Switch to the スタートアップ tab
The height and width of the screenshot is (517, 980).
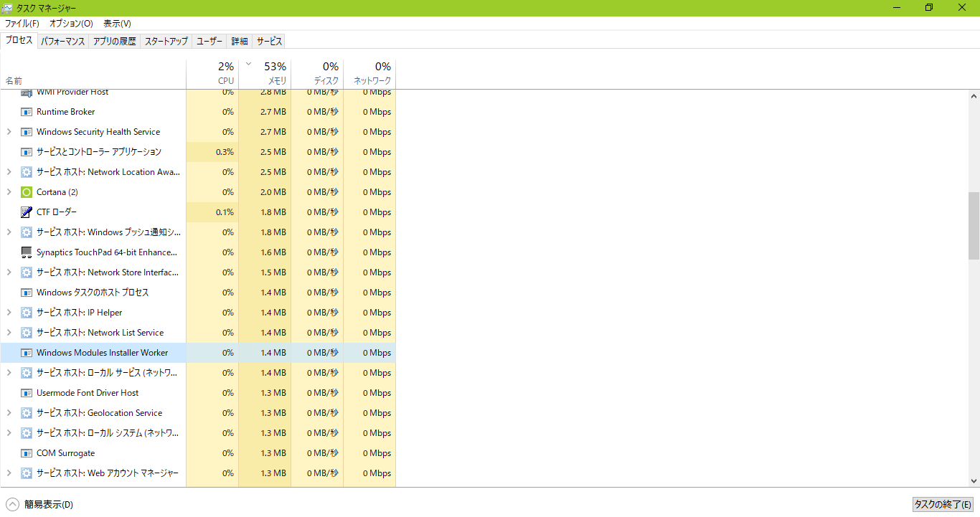166,42
